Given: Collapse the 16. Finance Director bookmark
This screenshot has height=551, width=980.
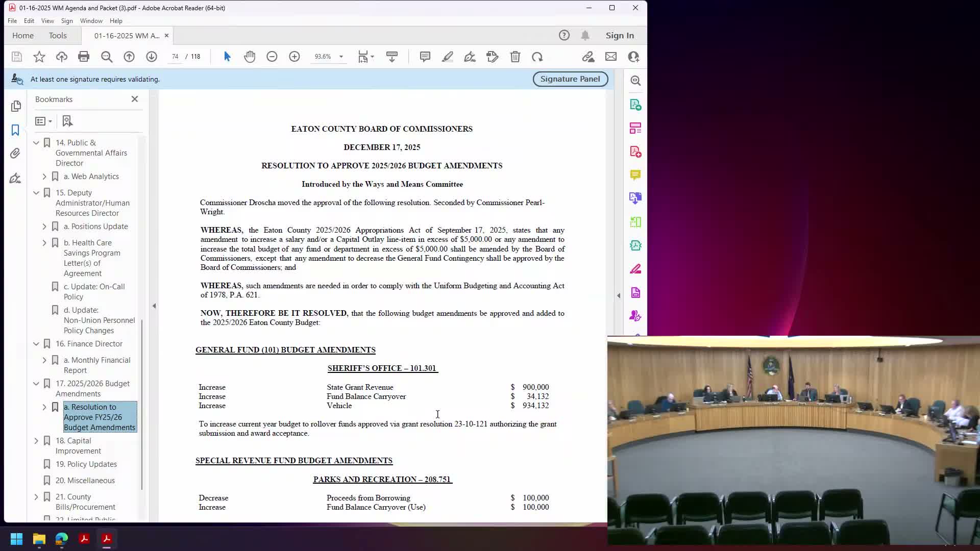Looking at the screenshot, I should (x=36, y=344).
